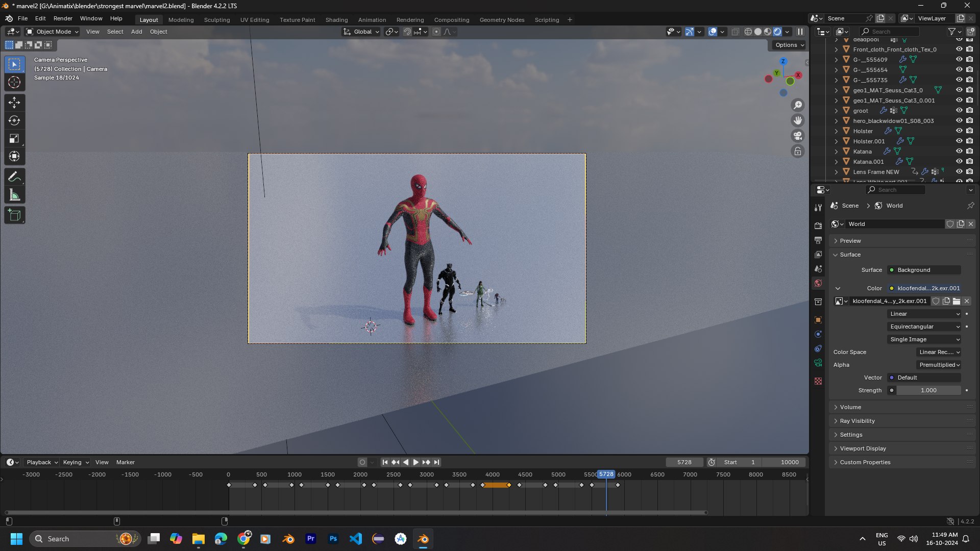This screenshot has width=980, height=551.
Task: Click the viewport Options button
Action: click(x=789, y=45)
